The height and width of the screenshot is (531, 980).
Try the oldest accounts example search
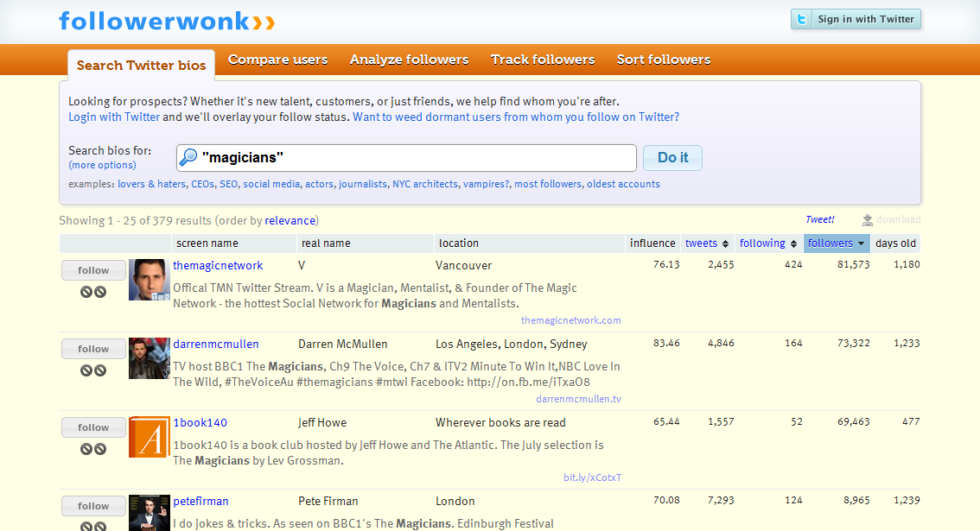click(623, 184)
